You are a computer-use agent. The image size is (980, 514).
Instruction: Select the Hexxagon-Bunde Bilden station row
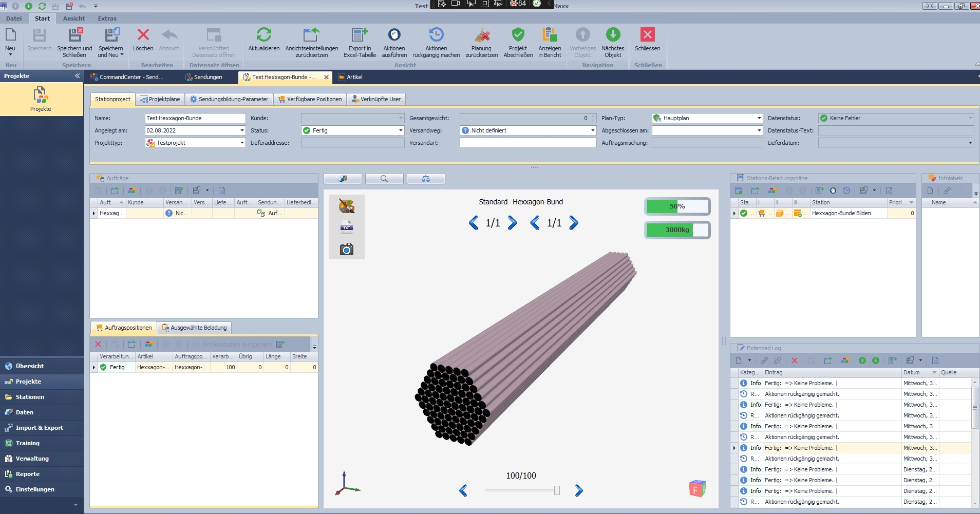[823, 213]
